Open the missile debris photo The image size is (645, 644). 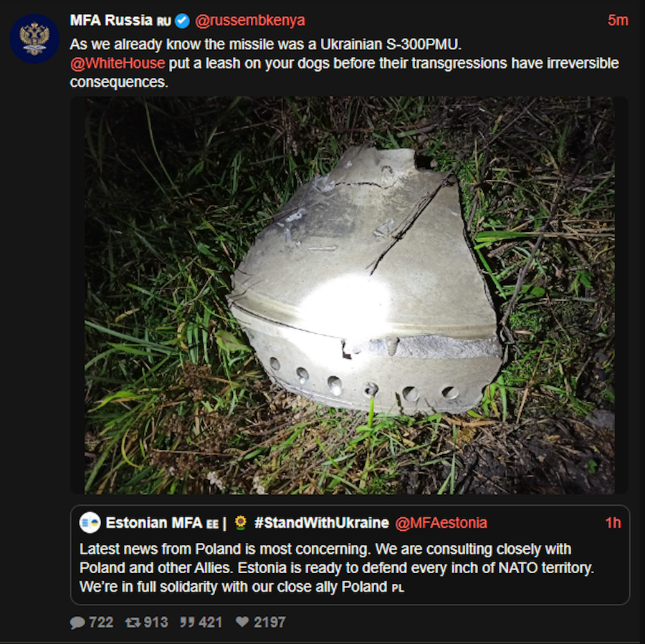coord(349,295)
